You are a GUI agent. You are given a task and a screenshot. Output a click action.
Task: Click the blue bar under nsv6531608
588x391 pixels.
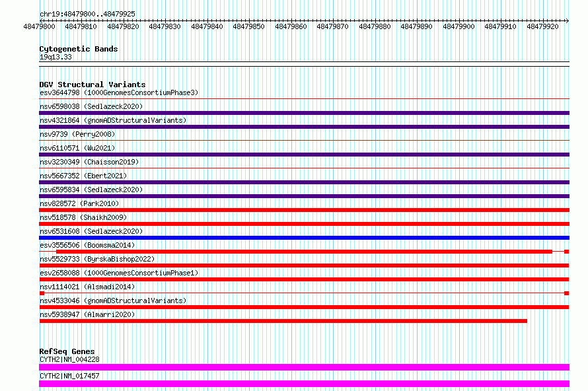304,238
